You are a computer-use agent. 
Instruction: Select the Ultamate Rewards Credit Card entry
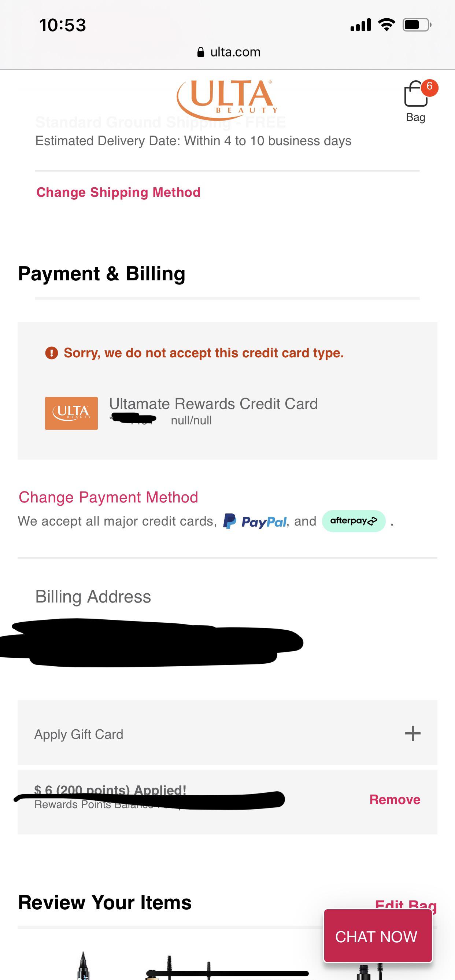(214, 404)
